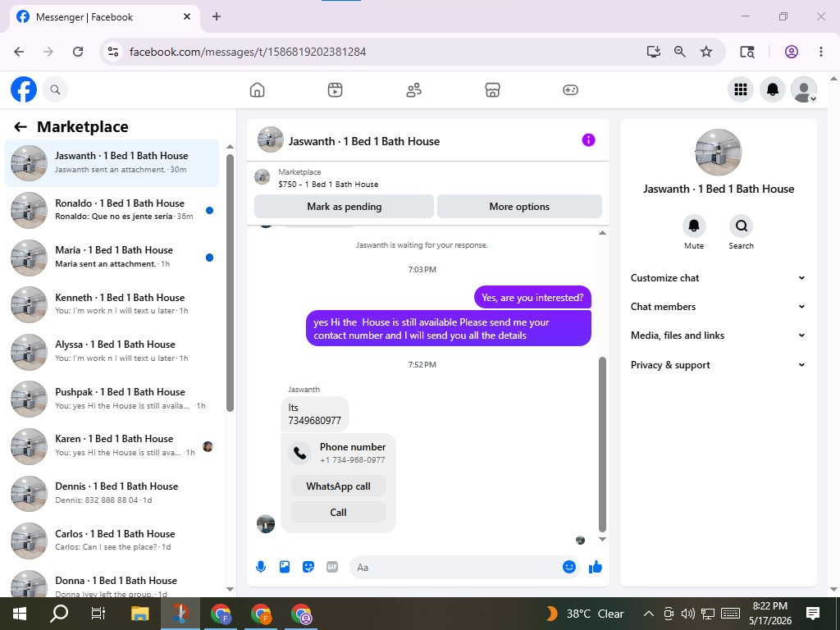Click Mark as pending button
Image resolution: width=840 pixels, height=630 pixels.
click(x=344, y=206)
